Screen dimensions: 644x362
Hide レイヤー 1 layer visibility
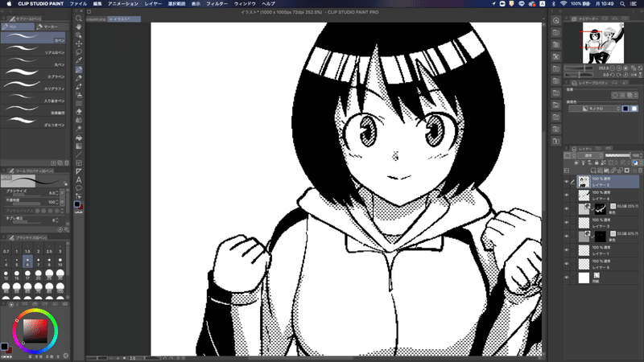click(567, 250)
